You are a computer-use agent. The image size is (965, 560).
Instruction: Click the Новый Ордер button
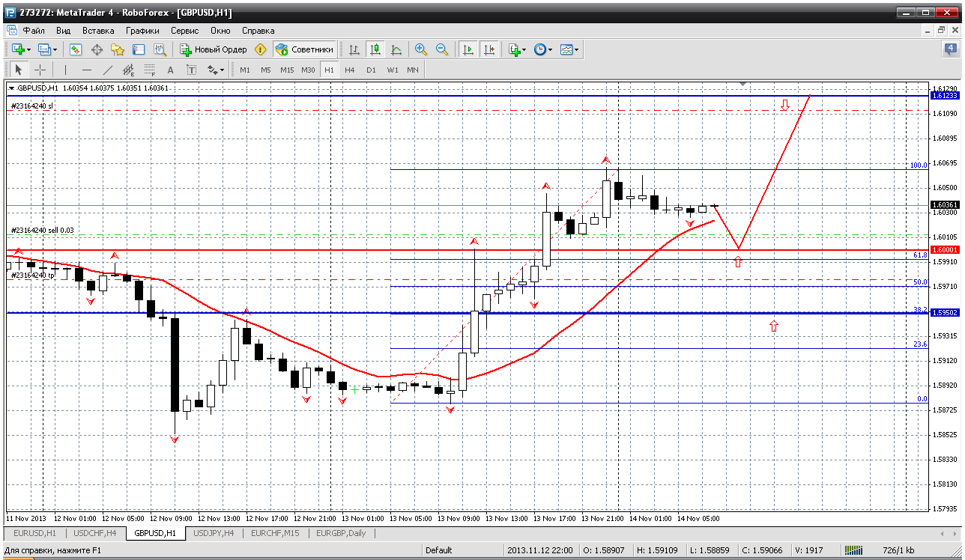[x=214, y=49]
